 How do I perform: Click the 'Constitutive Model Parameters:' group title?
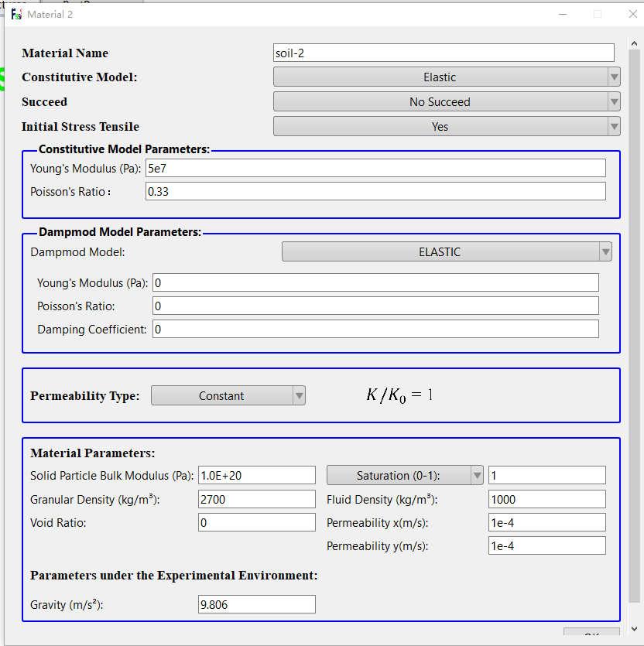[x=124, y=149]
